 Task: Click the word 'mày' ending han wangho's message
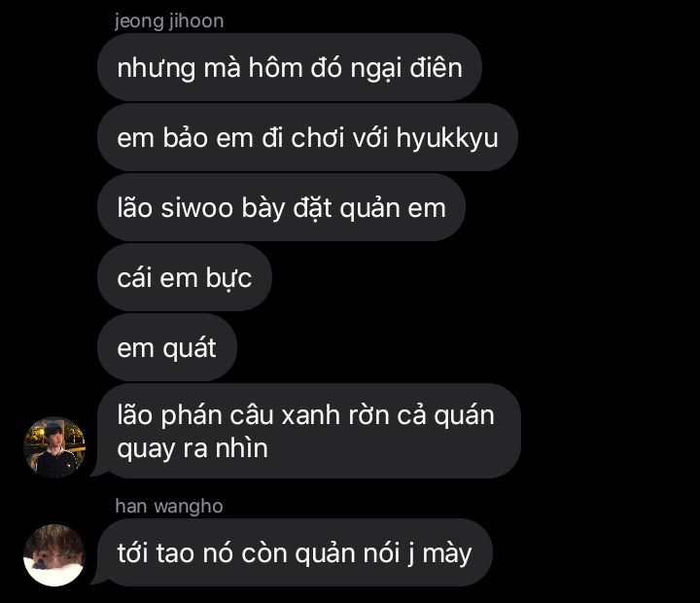coord(447,553)
